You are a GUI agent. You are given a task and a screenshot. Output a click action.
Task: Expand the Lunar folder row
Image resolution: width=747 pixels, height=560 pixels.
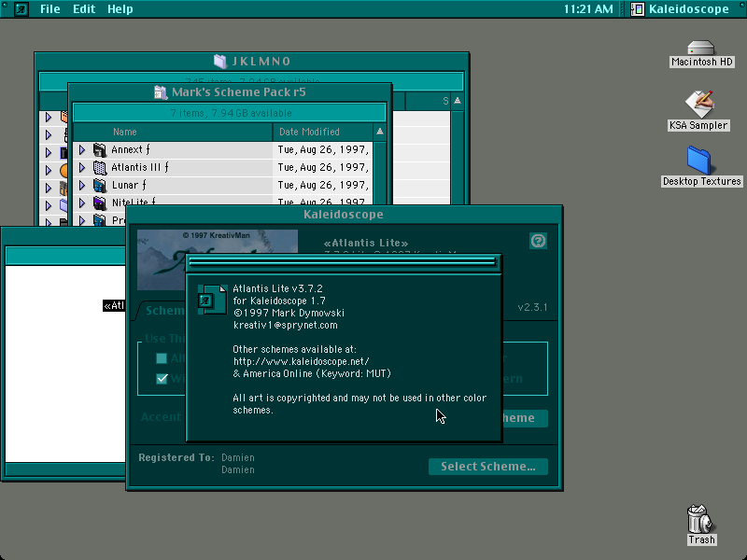[82, 185]
